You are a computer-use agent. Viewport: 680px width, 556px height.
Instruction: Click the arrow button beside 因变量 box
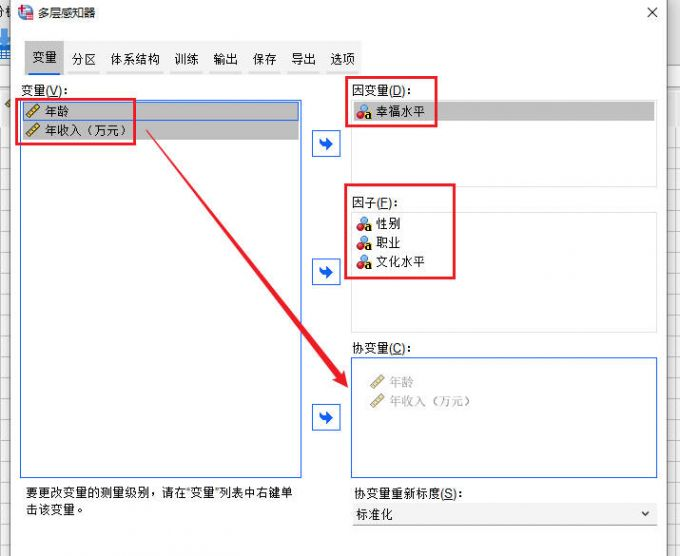(326, 144)
